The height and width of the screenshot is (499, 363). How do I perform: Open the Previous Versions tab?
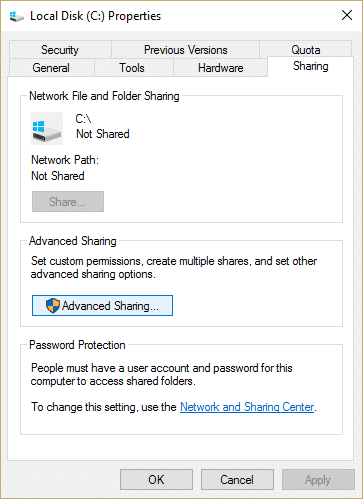[185, 50]
